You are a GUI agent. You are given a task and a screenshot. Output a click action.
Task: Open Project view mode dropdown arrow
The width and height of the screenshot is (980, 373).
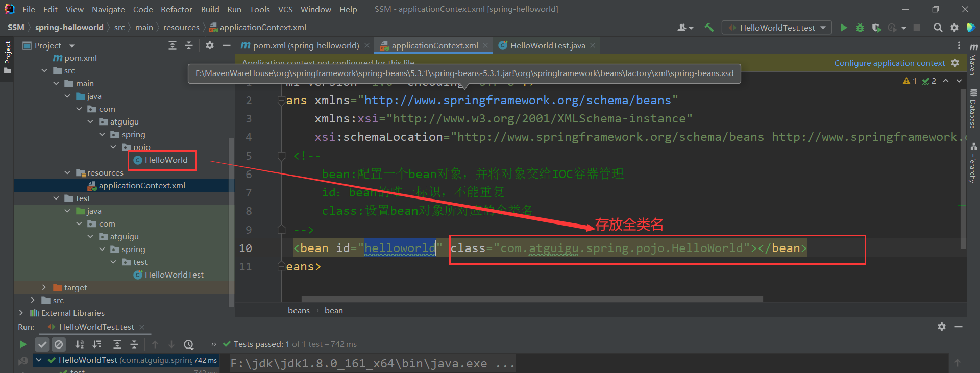[72, 46]
